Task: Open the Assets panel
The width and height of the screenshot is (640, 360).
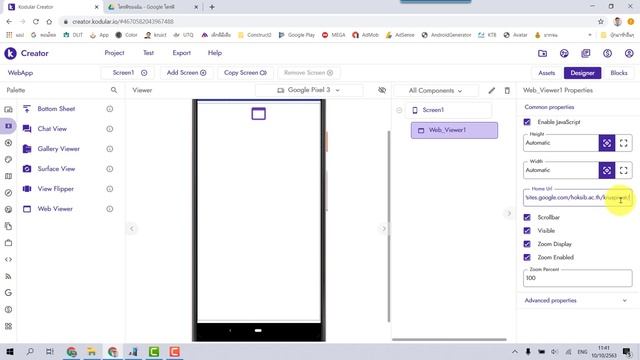Action: pos(547,73)
